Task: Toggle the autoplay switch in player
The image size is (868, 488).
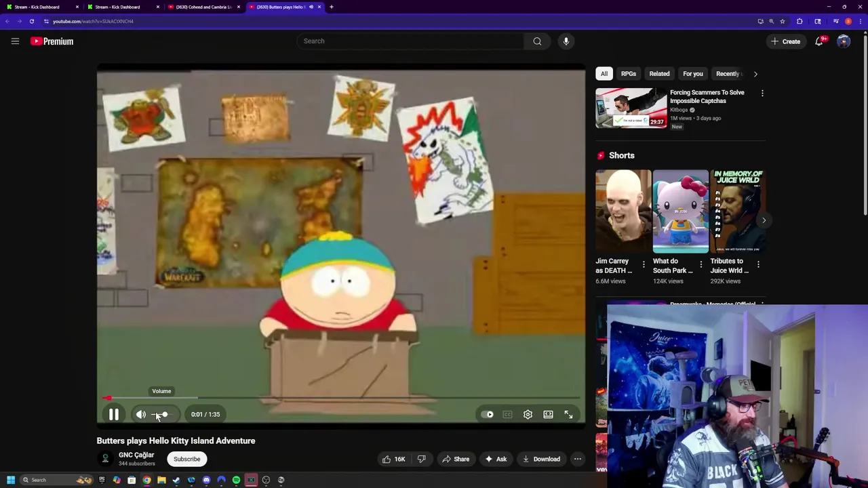Action: tap(488, 414)
